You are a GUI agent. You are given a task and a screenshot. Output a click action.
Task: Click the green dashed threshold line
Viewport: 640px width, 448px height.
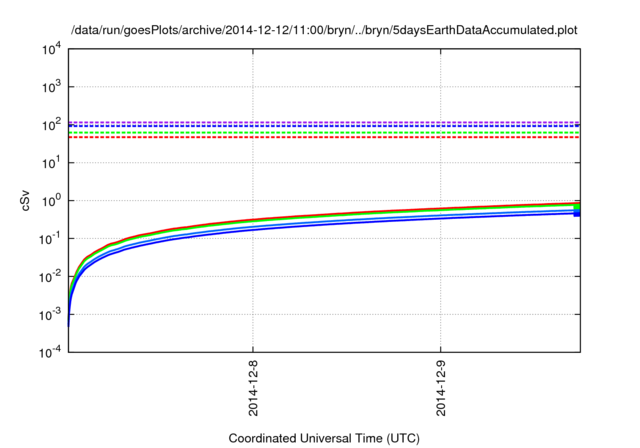pyautogui.click(x=324, y=133)
